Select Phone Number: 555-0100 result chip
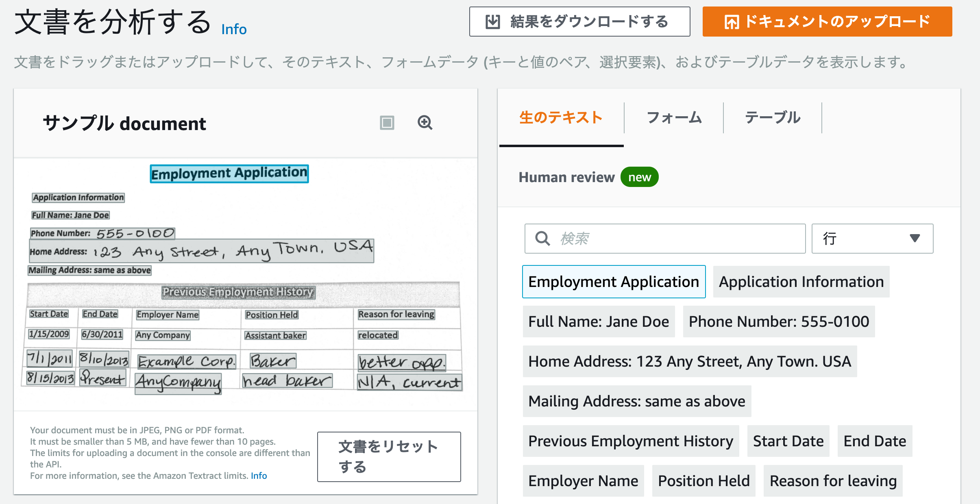Screen dimensions: 980x504 [779, 322]
